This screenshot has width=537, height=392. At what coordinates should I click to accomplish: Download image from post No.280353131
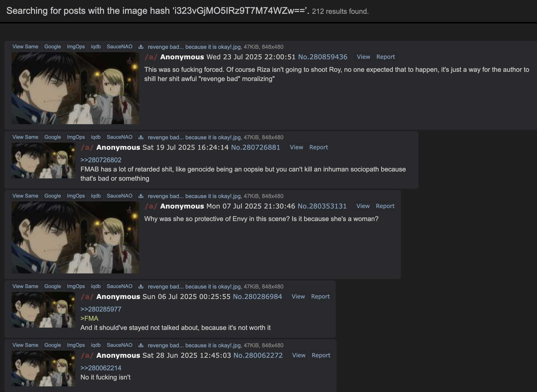point(141,196)
